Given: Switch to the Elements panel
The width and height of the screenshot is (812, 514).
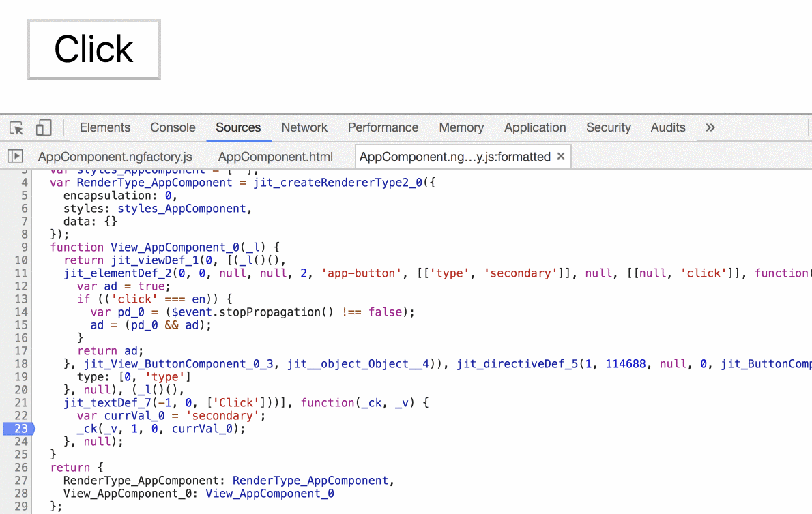Looking at the screenshot, I should pyautogui.click(x=104, y=127).
